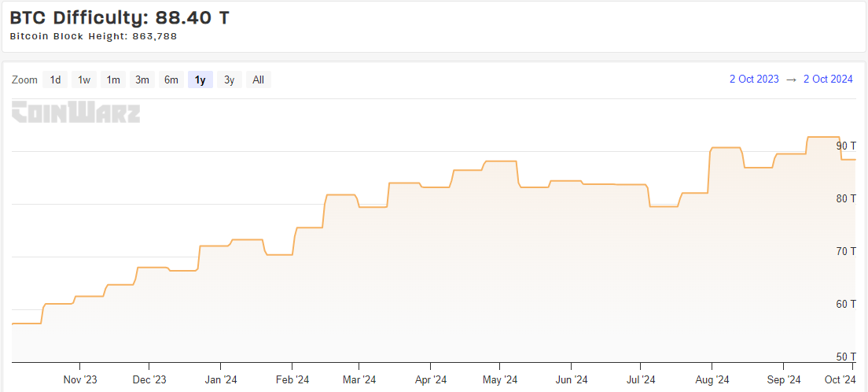Click the Jun '24 x-axis label
The image size is (868, 392).
click(x=571, y=380)
